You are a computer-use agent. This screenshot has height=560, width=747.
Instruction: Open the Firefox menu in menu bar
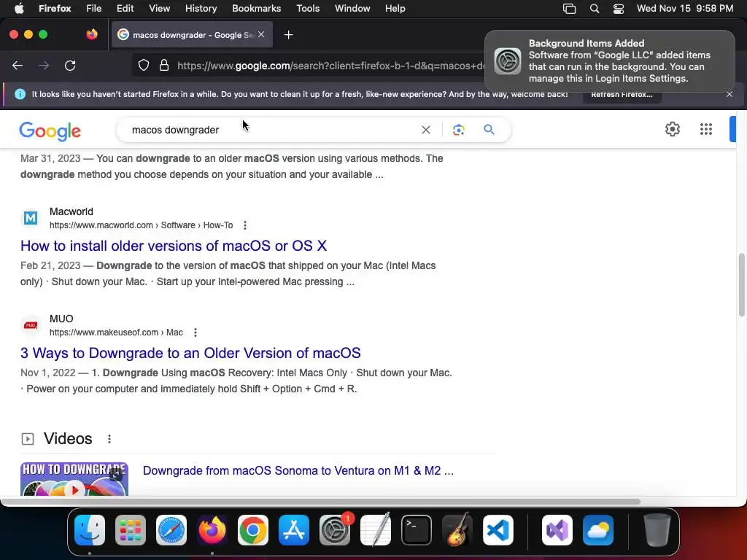(x=55, y=9)
